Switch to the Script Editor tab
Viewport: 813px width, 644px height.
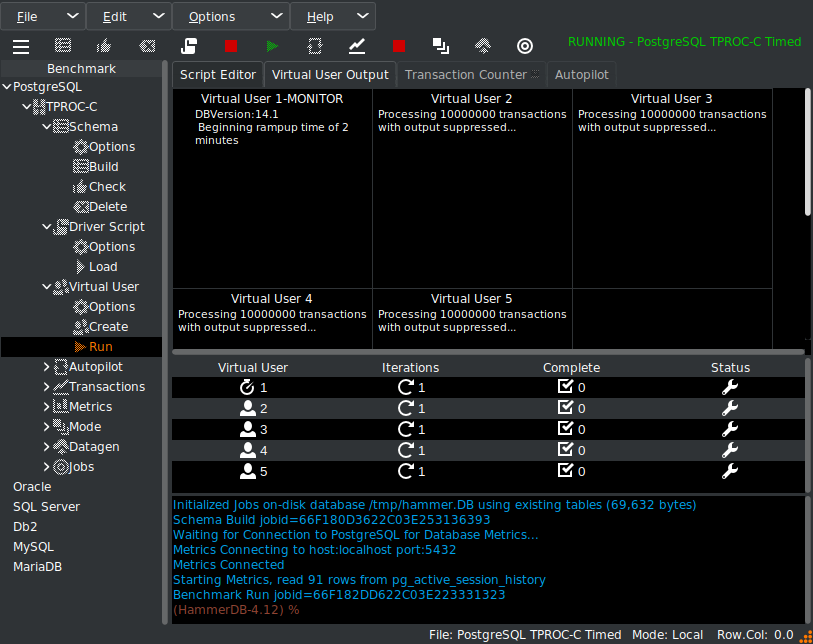[x=218, y=75]
